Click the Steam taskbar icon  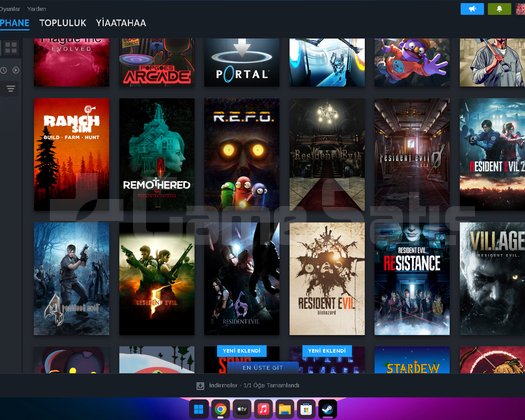point(327,409)
